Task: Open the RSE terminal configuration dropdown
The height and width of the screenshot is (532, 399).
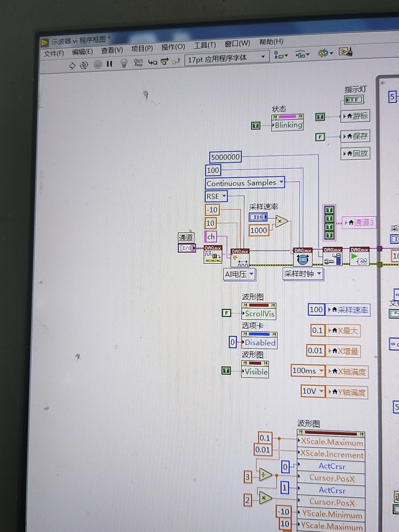Action: pyautogui.click(x=216, y=196)
